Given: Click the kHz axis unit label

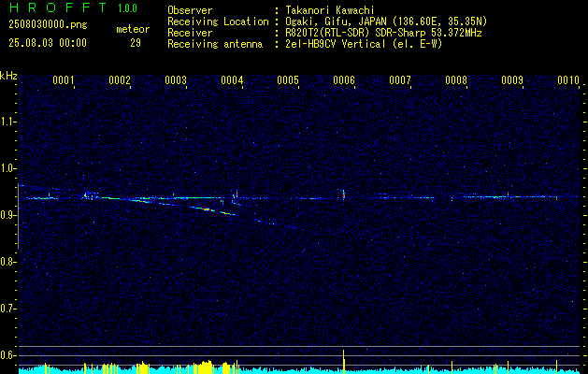Looking at the screenshot, I should point(8,76).
